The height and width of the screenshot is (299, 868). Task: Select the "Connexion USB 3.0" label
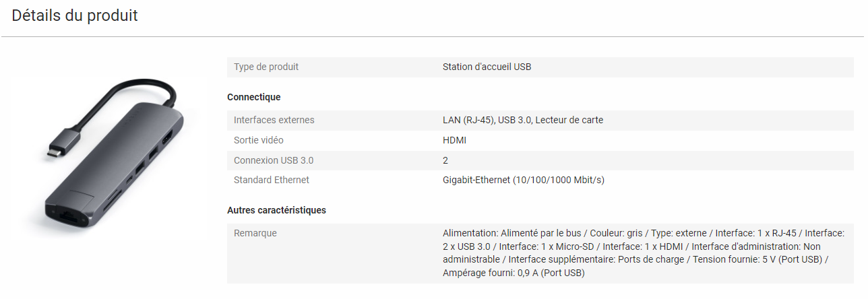[x=274, y=160]
